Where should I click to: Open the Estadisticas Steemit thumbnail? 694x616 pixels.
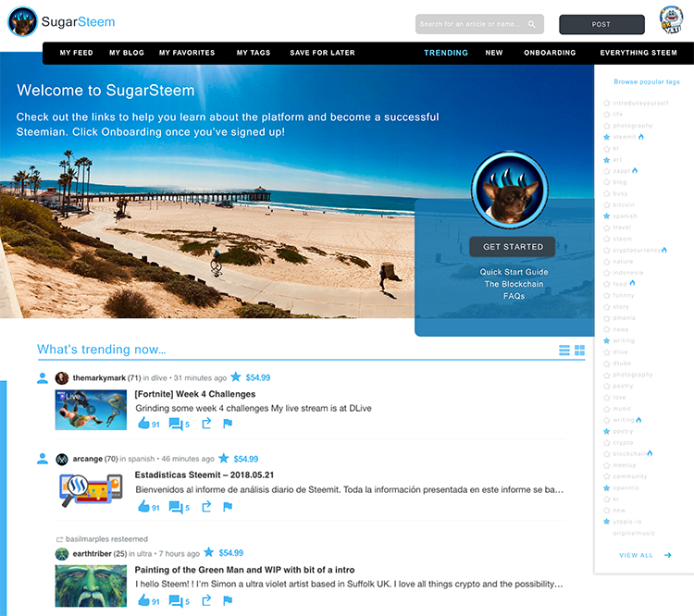pyautogui.click(x=91, y=490)
